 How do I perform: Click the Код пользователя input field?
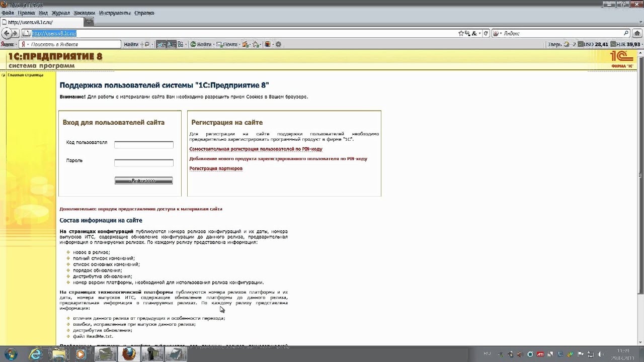[143, 144]
